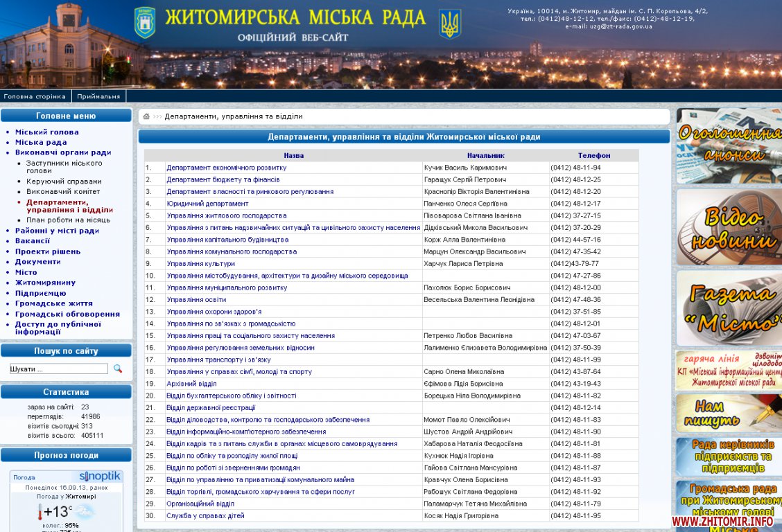The width and height of the screenshot is (782, 532).
Task: Open Міський голова menu item
Action: point(47,132)
